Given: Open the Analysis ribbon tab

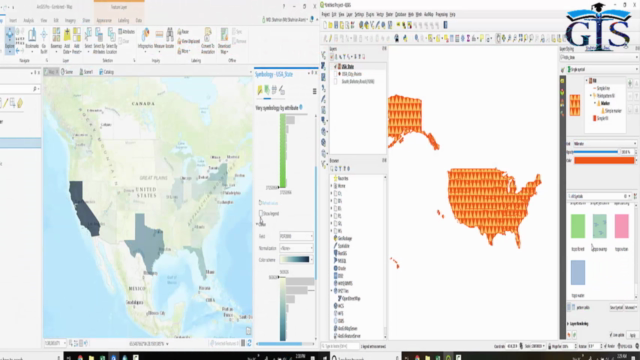Looking at the screenshot, I should (x=29, y=20).
